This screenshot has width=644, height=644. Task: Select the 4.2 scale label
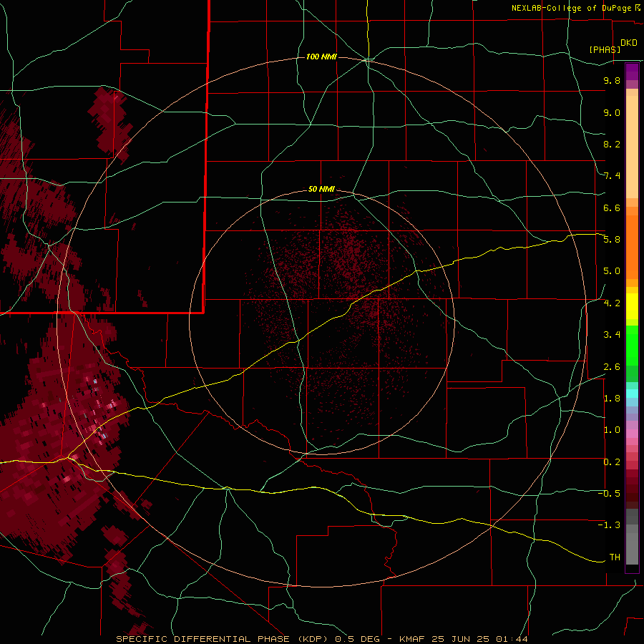point(612,303)
